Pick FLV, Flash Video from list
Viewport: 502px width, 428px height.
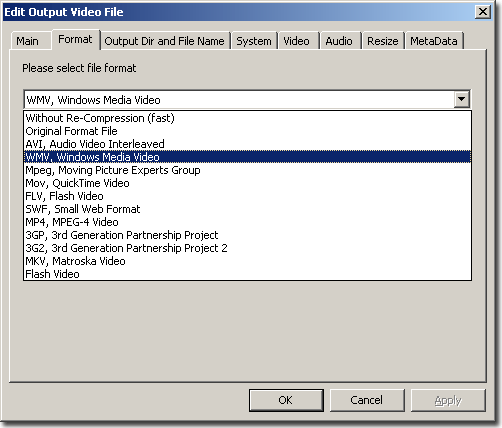248,196
